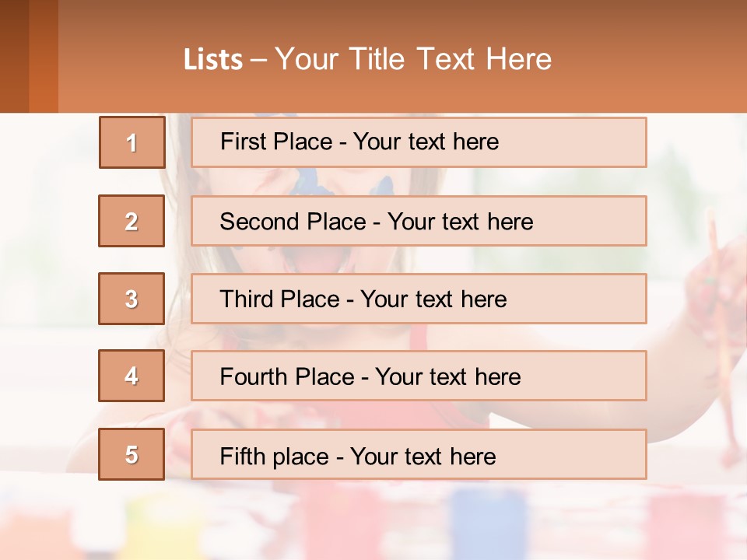Click the Third Place text box
Image resolution: width=747 pixels, height=560 pixels.
click(x=419, y=299)
